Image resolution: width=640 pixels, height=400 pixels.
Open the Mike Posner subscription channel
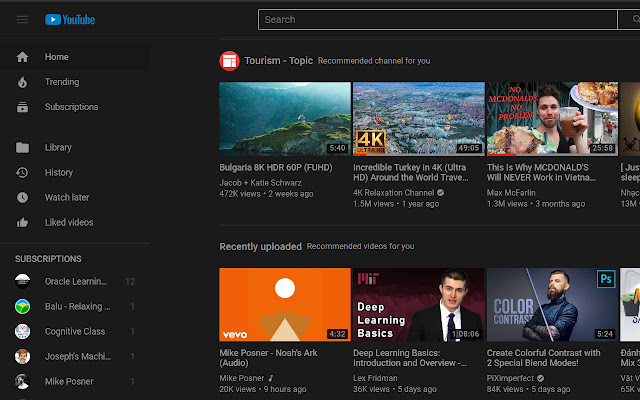click(69, 381)
